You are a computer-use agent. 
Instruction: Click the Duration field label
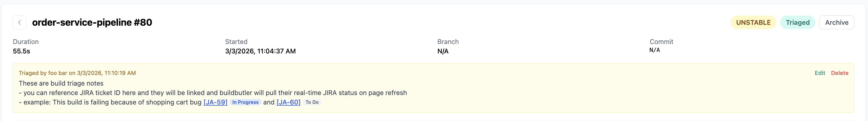[x=26, y=42]
